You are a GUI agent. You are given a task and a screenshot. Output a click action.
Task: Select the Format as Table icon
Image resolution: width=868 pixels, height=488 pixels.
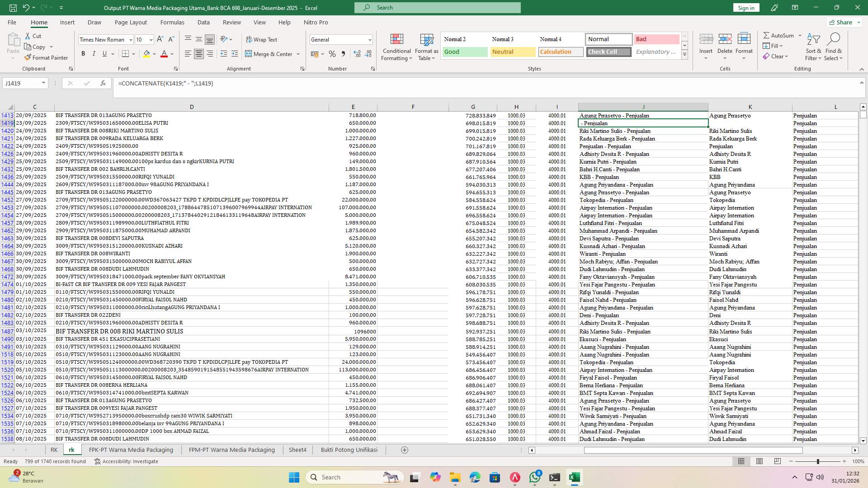[425, 47]
